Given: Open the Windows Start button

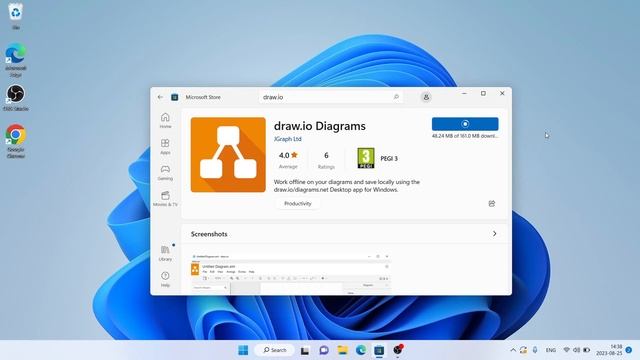Looking at the screenshot, I should (243, 350).
